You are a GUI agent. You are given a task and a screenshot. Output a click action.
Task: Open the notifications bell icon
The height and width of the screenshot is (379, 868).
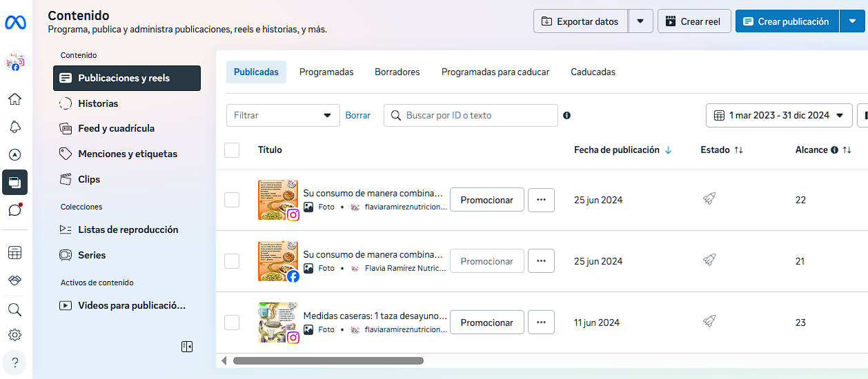(x=14, y=127)
